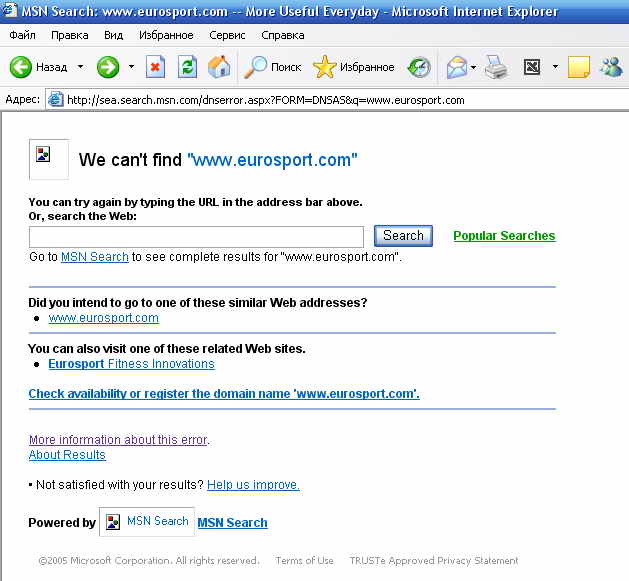Click the Mail envelope icon
The height and width of the screenshot is (581, 629).
(457, 67)
